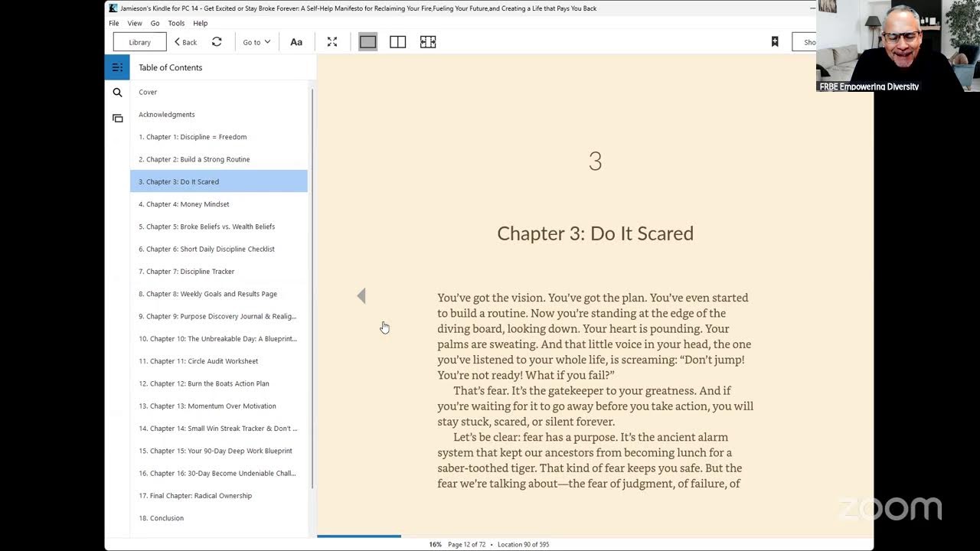Go to previous page arrow
This screenshot has height=551, width=980.
[x=361, y=295]
